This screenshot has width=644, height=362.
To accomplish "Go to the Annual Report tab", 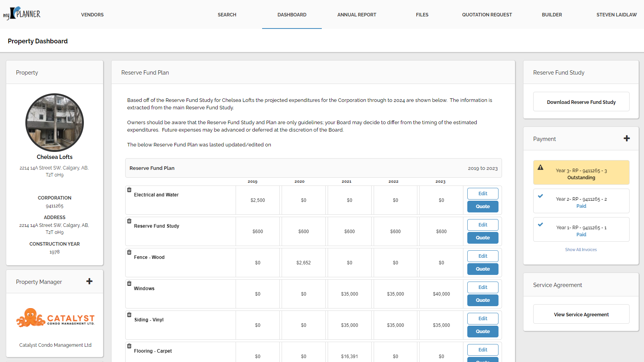I will click(x=357, y=15).
